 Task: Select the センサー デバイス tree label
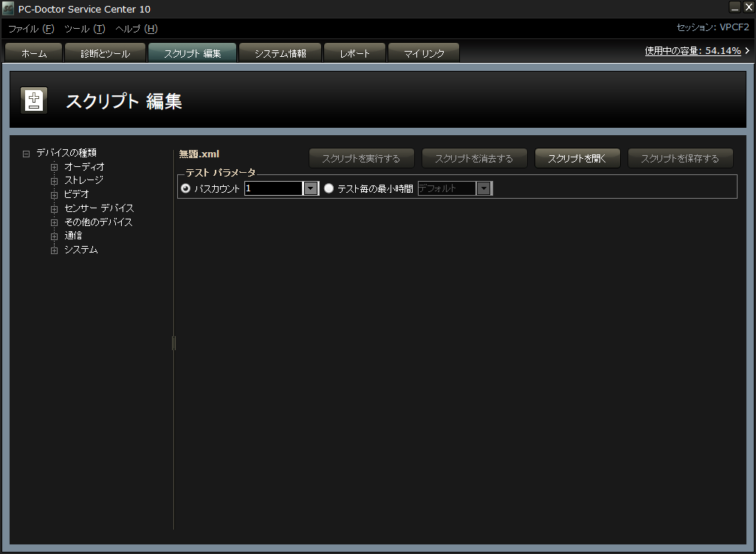tap(99, 208)
